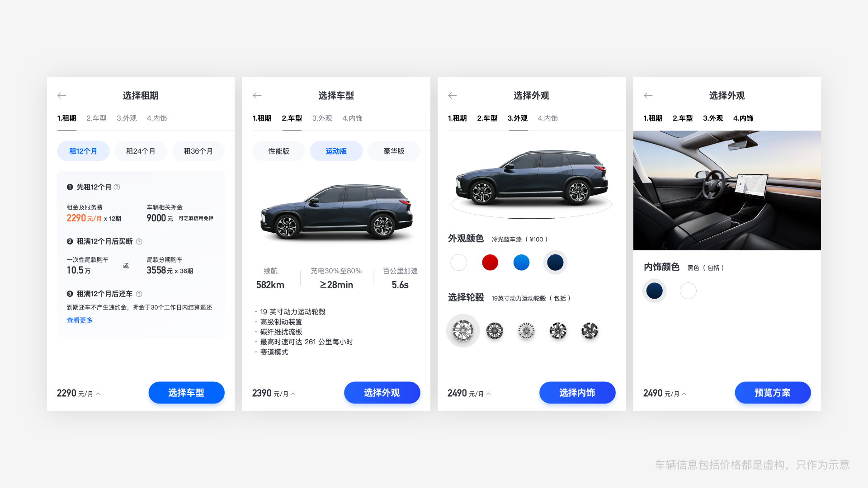Viewport: 868px width, 488px height.
Task: Click 选择内饰 confirmation button
Action: coord(577,393)
